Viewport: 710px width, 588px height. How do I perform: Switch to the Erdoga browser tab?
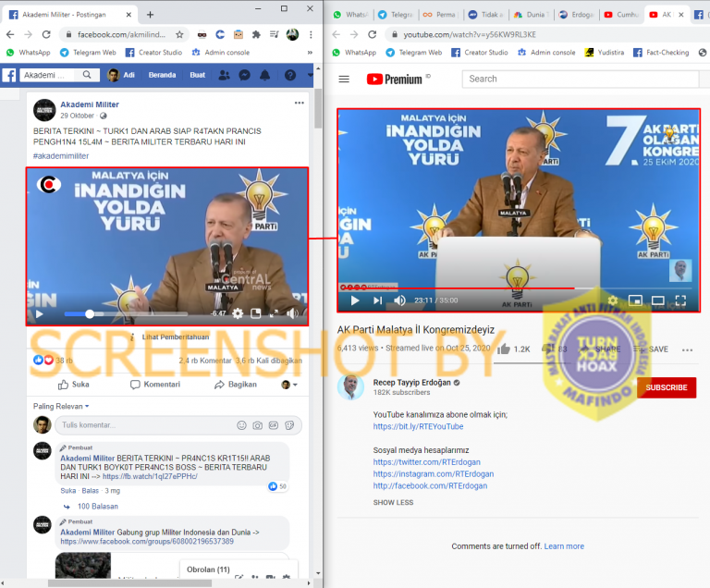pyautogui.click(x=576, y=15)
